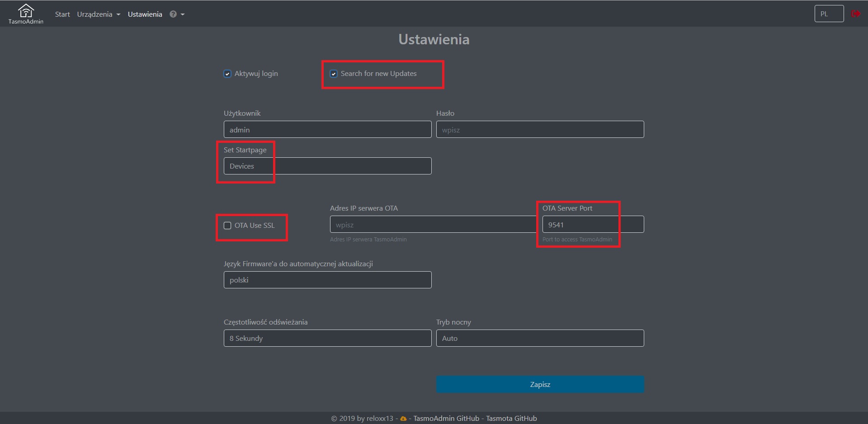
Task: Click the Zapisz save button
Action: click(x=540, y=384)
